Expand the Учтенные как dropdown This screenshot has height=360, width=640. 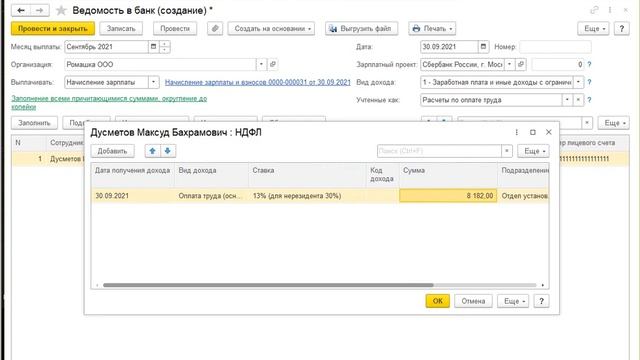point(567,100)
